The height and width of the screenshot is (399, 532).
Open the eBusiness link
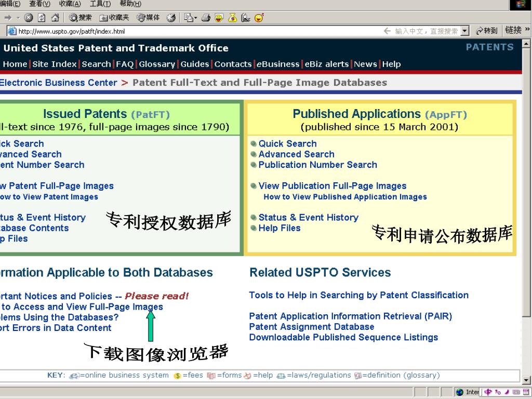(x=278, y=64)
